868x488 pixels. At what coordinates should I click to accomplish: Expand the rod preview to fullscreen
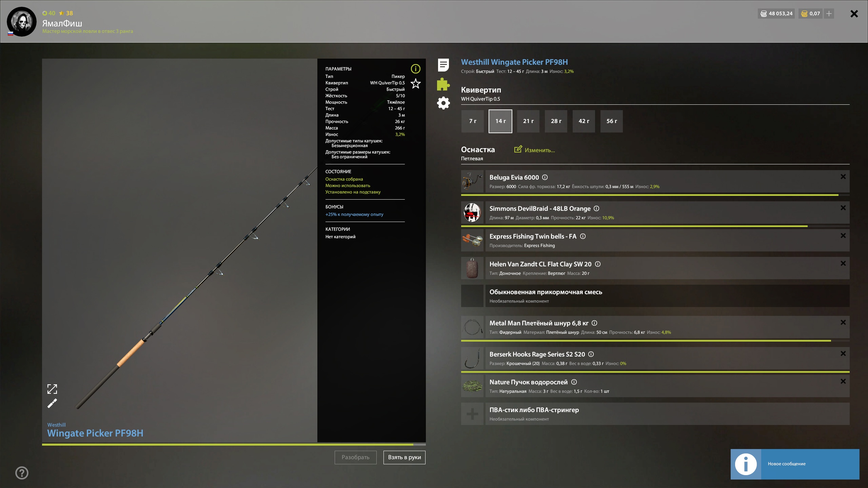tap(52, 389)
